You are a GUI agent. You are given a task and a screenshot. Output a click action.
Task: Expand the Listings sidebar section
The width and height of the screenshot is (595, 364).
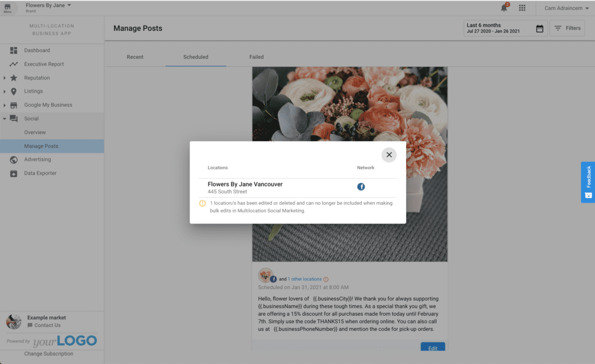click(5, 91)
